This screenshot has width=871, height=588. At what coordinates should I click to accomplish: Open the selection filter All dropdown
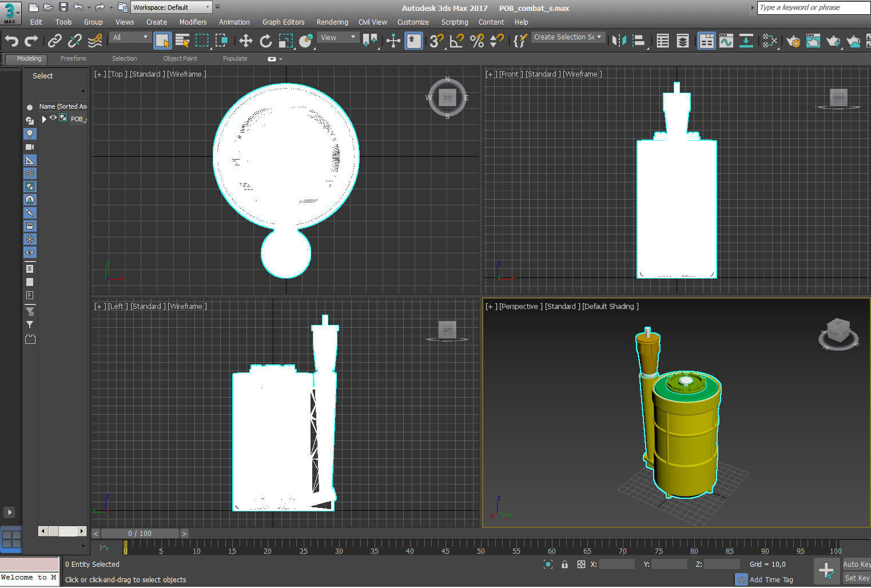(x=130, y=37)
